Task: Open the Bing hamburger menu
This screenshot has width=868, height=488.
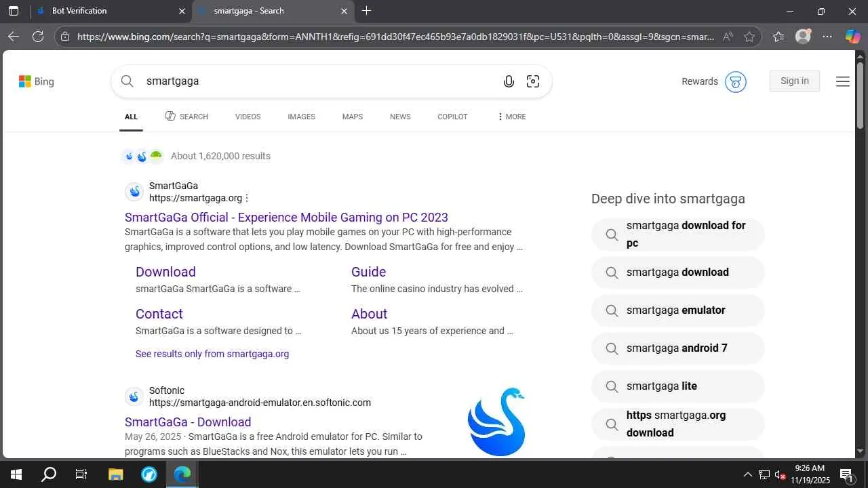Action: click(843, 81)
